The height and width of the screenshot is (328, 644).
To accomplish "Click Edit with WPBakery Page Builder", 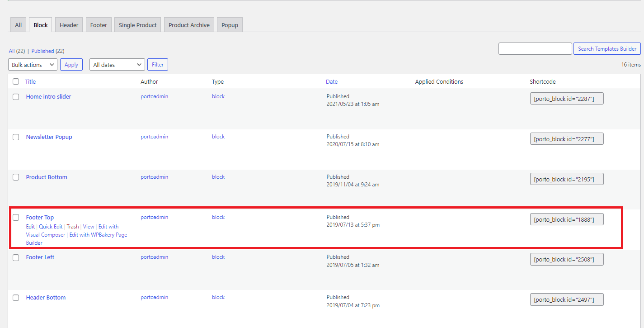I will (x=76, y=239).
